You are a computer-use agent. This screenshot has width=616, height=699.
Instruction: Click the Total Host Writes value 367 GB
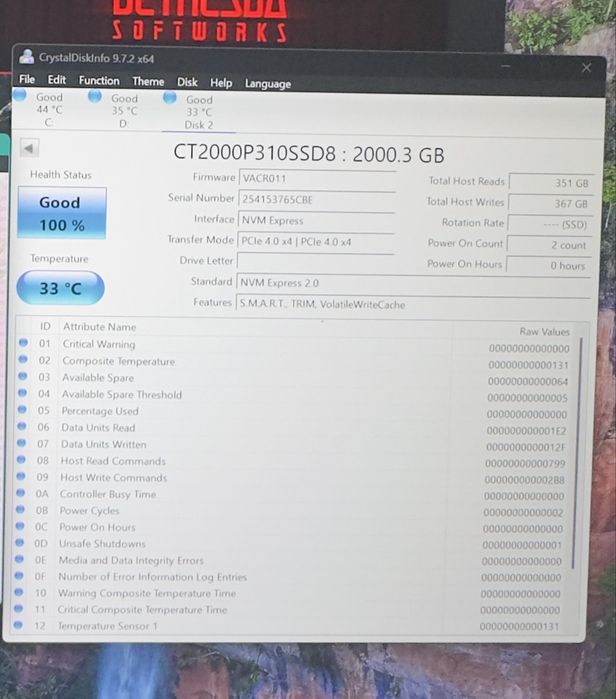pyautogui.click(x=550, y=204)
